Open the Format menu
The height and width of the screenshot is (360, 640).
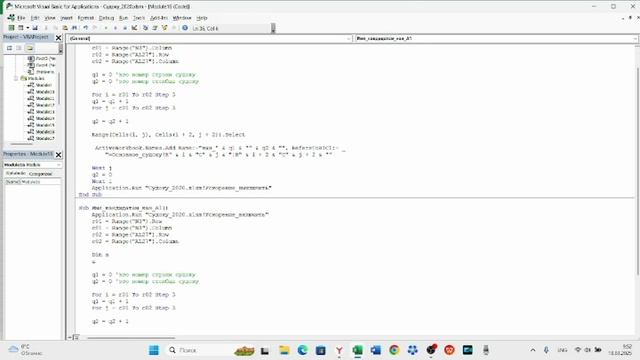click(86, 18)
